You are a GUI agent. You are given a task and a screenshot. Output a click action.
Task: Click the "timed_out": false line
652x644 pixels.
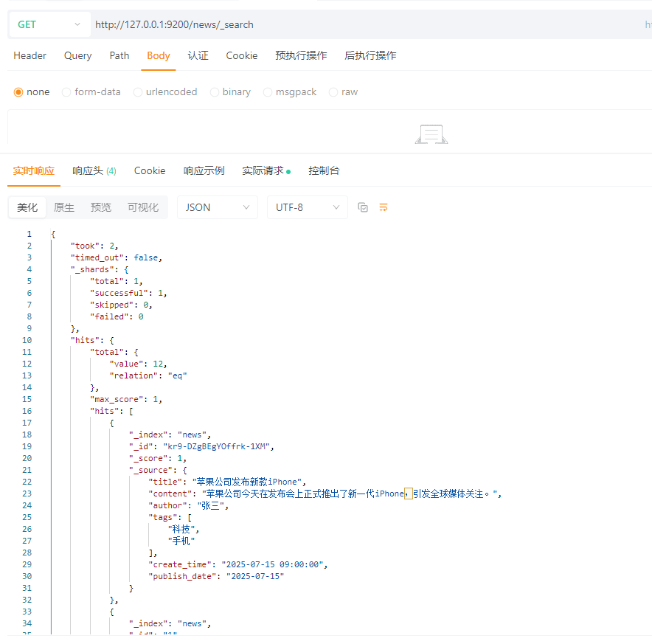click(117, 257)
